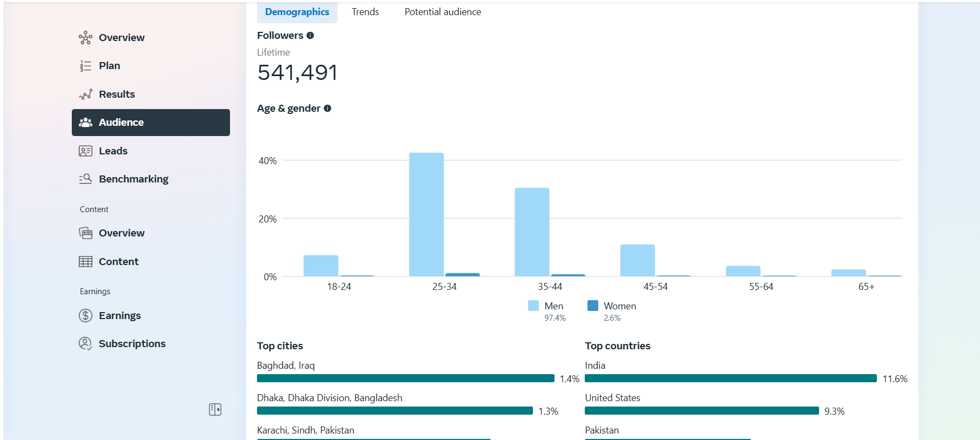The image size is (980, 440).
Task: Click the info icon beside Age & gender
Action: tap(327, 109)
